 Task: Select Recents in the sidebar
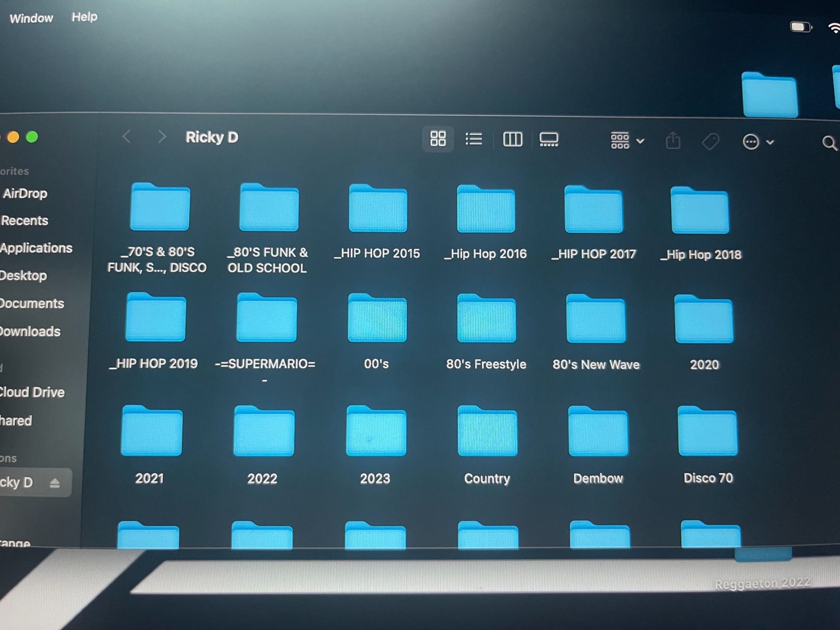coord(24,220)
